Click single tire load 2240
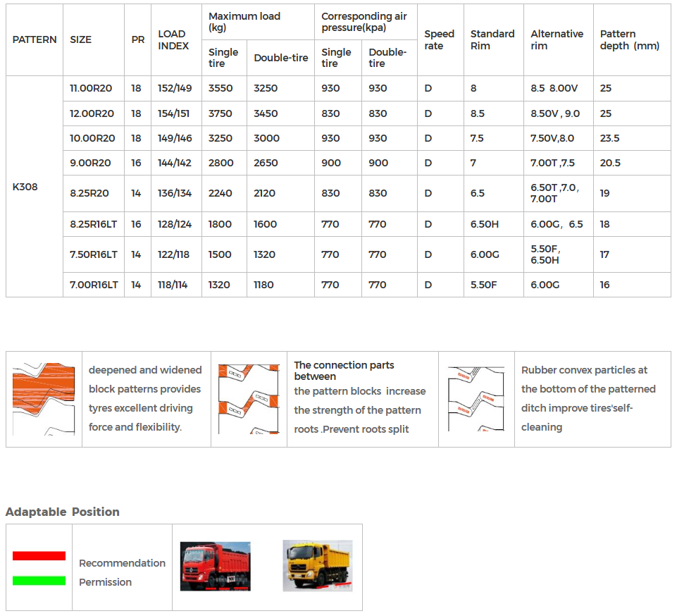Viewport: 677px width, 616px height. pos(221,193)
